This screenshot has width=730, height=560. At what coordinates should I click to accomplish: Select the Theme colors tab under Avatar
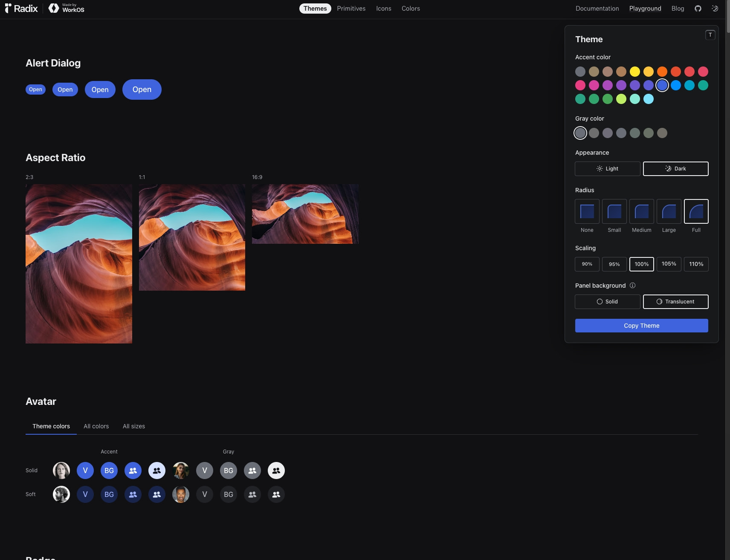[51, 426]
